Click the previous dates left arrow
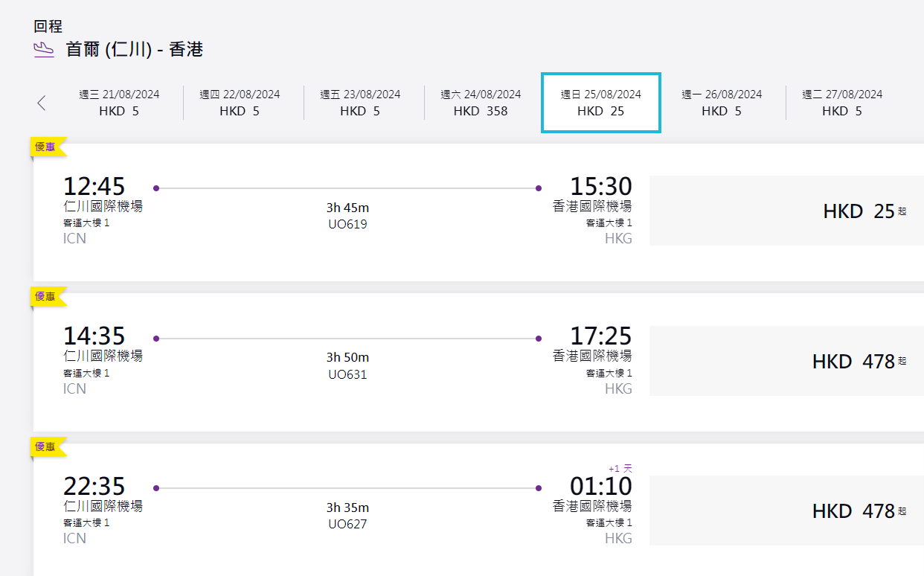Screen dimensions: 924x576 [42, 103]
